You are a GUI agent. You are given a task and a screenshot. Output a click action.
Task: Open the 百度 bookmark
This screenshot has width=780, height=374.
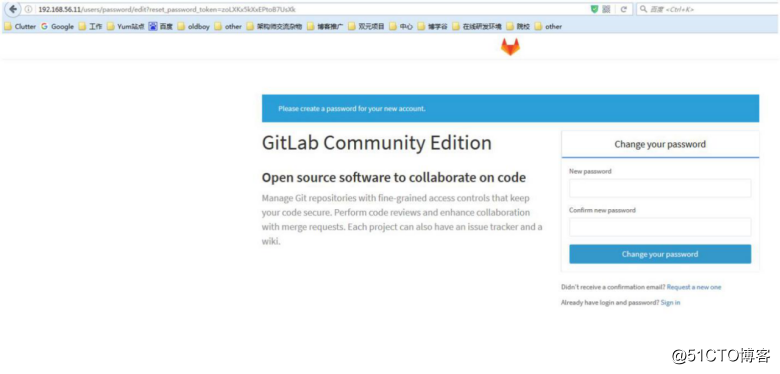[161, 27]
